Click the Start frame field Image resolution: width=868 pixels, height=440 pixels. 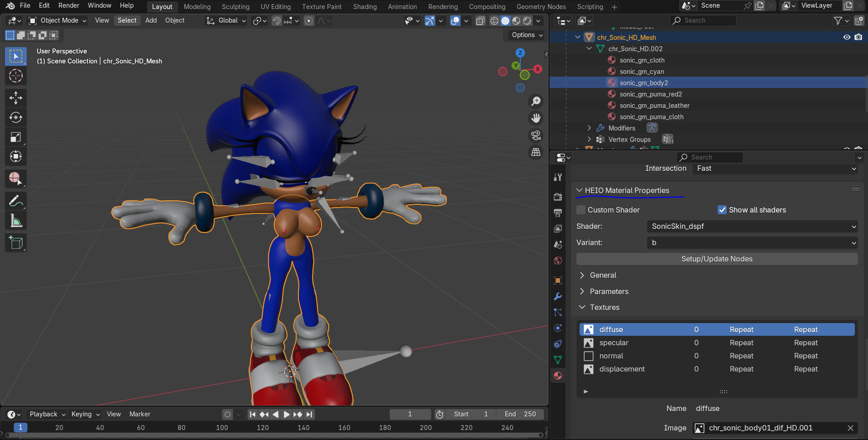point(471,414)
